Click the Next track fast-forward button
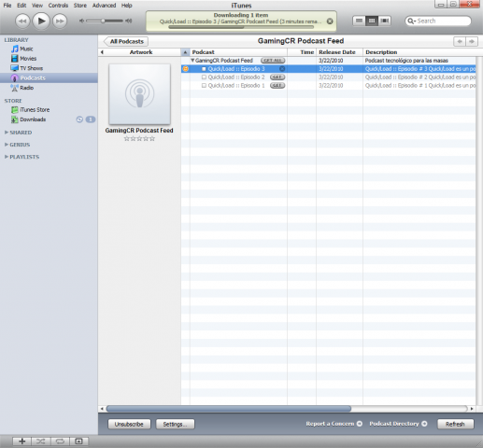The image size is (483, 448). (x=60, y=21)
